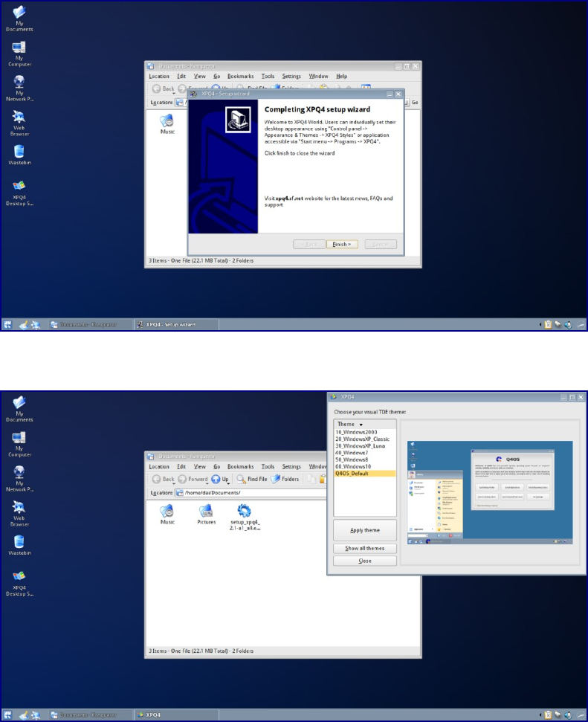588x722 pixels.
Task: Open Window menu in Konqueror behind Setup wizard
Action: tap(318, 77)
